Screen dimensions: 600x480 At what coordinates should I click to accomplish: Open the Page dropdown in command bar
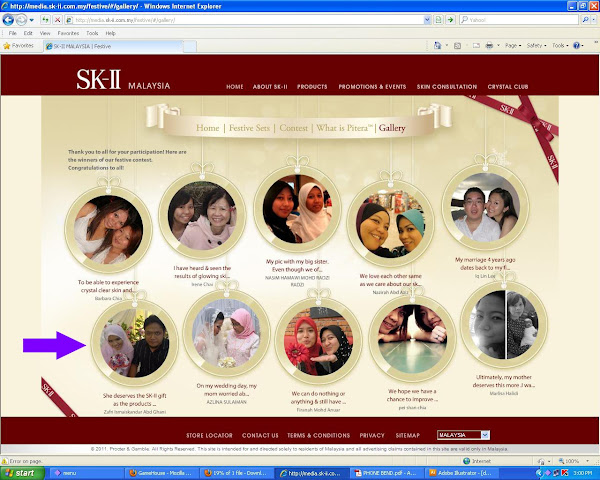[513, 46]
